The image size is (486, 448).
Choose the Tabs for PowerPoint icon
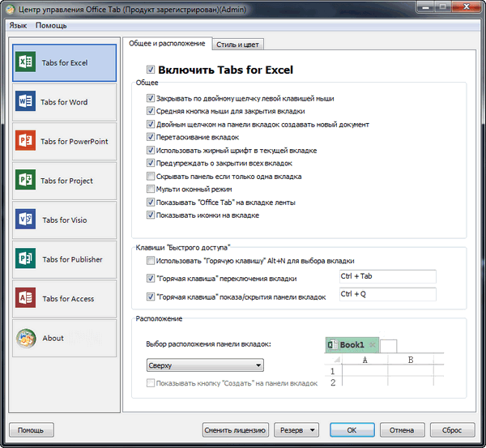[25, 140]
